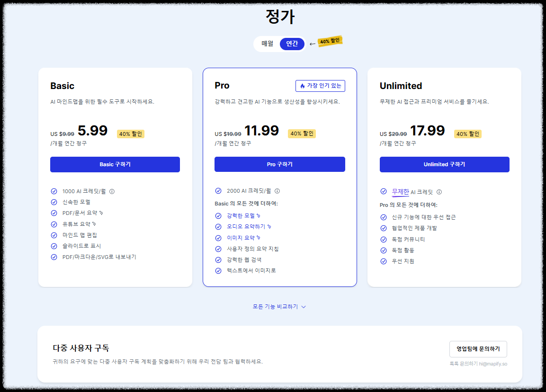Viewport: 546px width, 392px height.
Task: Click the sparkle icon next to 이미지 요약
Action: coord(258,237)
